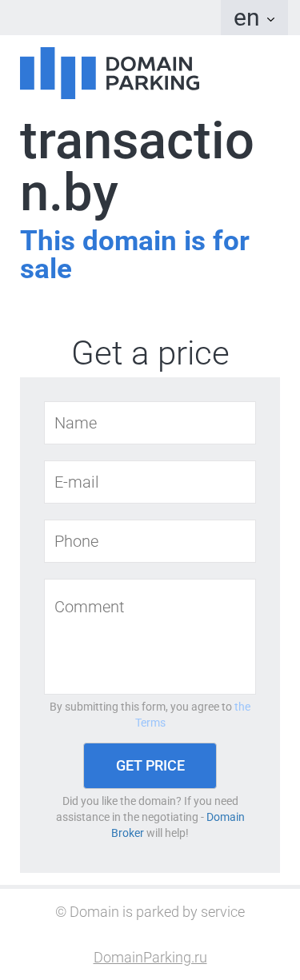
Task: Click the "Get a price" heading
Action: coord(150,353)
